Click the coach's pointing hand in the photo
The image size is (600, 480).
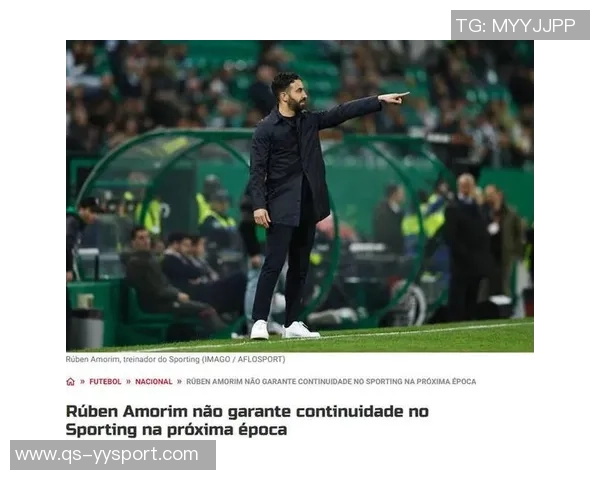point(394,98)
